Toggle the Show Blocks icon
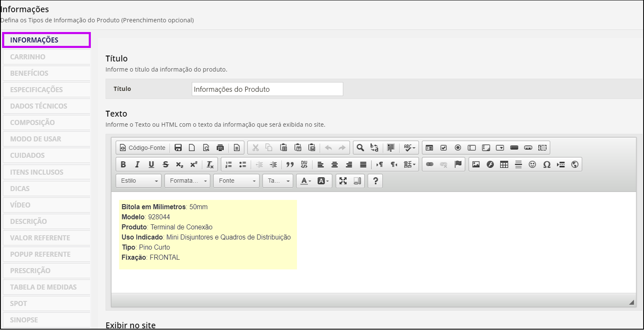Image resolution: width=644 pixels, height=330 pixels. tap(358, 181)
